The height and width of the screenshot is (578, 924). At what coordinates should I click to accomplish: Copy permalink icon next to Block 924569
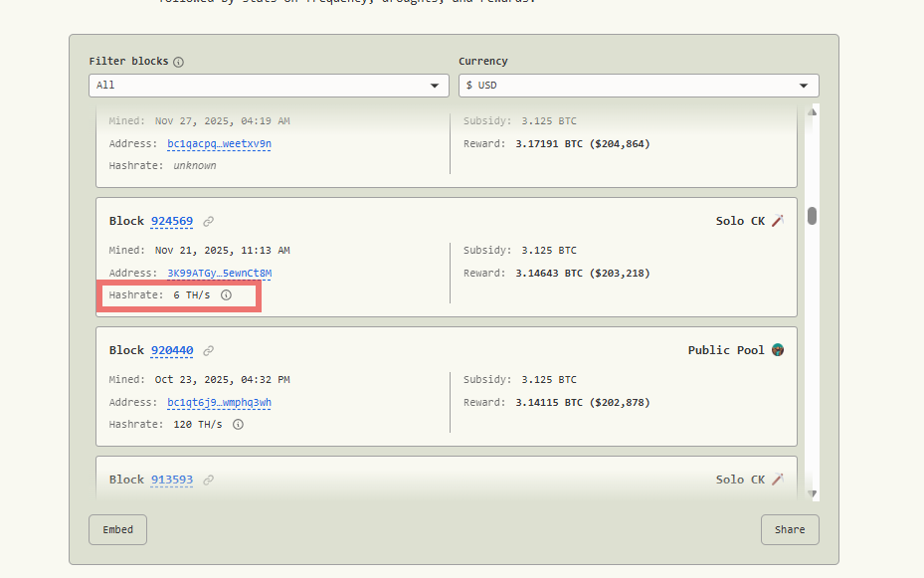209,222
